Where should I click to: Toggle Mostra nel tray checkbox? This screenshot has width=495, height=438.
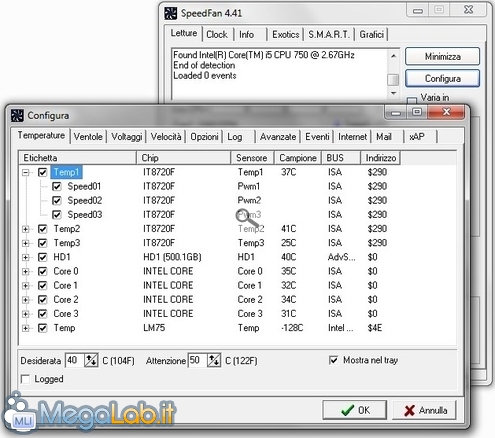tap(333, 360)
